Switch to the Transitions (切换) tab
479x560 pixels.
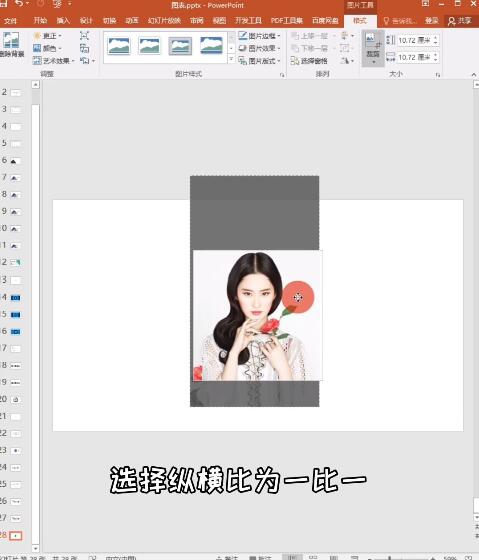(109, 21)
